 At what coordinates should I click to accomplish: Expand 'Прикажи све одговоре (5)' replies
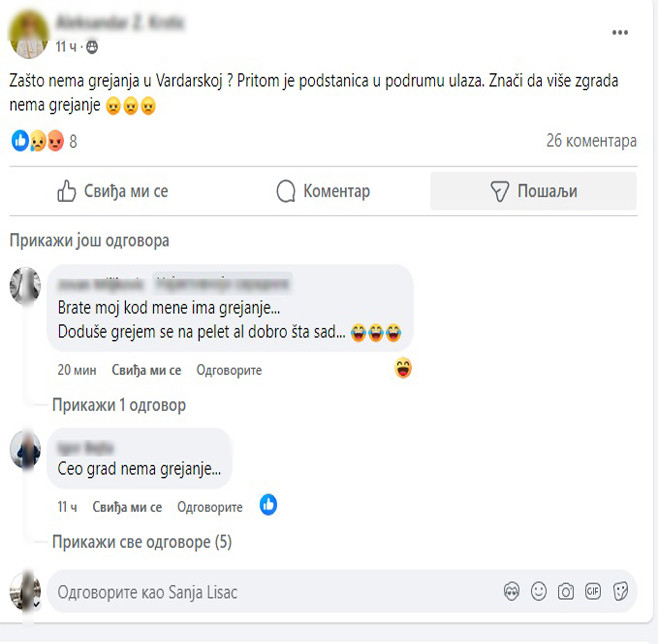(x=141, y=542)
